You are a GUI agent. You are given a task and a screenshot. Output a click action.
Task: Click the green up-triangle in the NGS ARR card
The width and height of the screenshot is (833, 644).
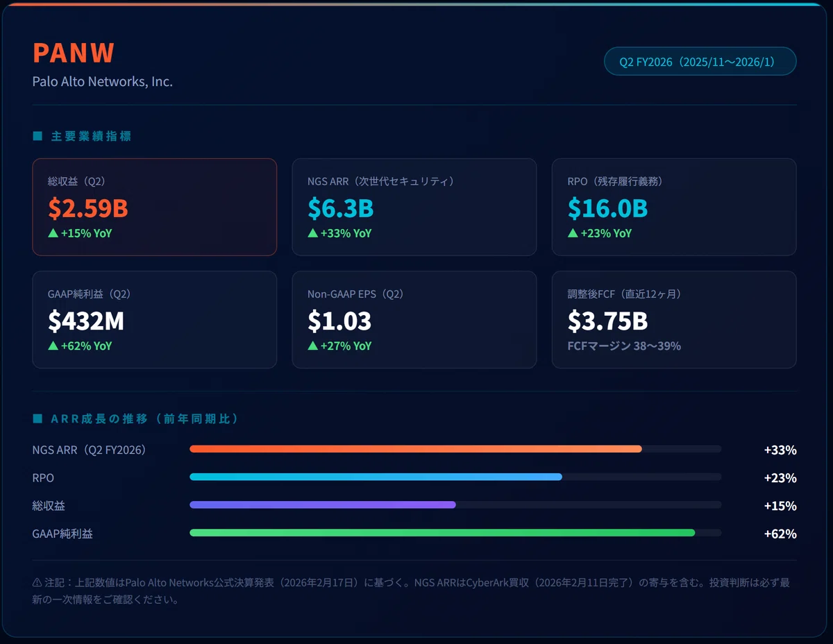point(312,233)
